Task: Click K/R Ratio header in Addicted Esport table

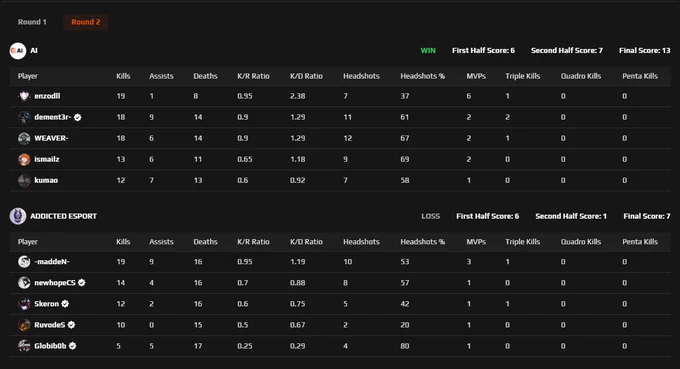Action: 253,242
